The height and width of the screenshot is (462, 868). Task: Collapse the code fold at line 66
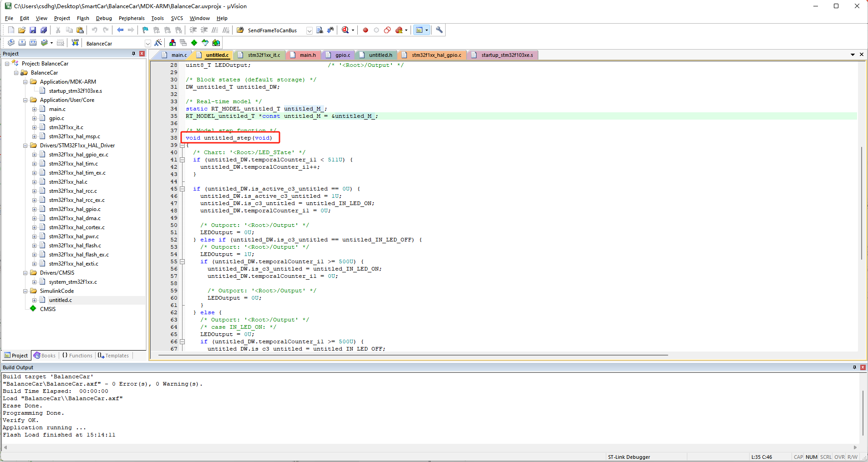click(x=182, y=341)
